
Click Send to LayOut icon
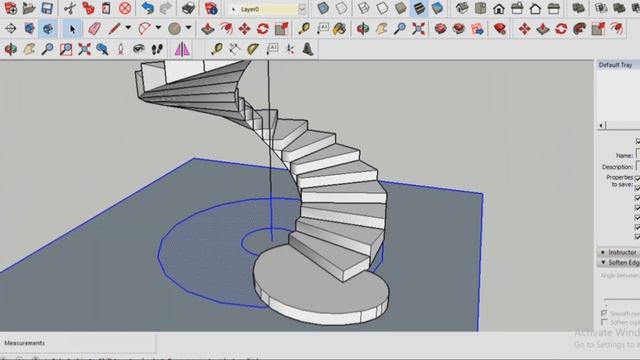(477, 29)
